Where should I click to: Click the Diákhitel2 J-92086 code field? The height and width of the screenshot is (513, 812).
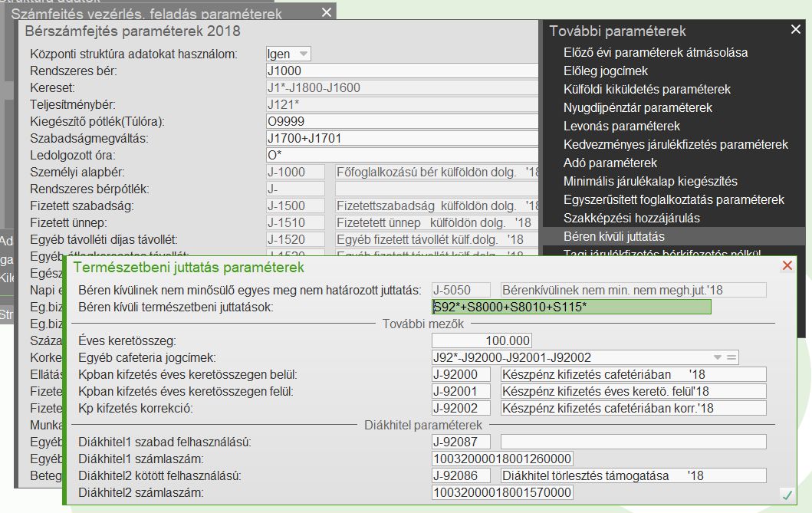[462, 475]
